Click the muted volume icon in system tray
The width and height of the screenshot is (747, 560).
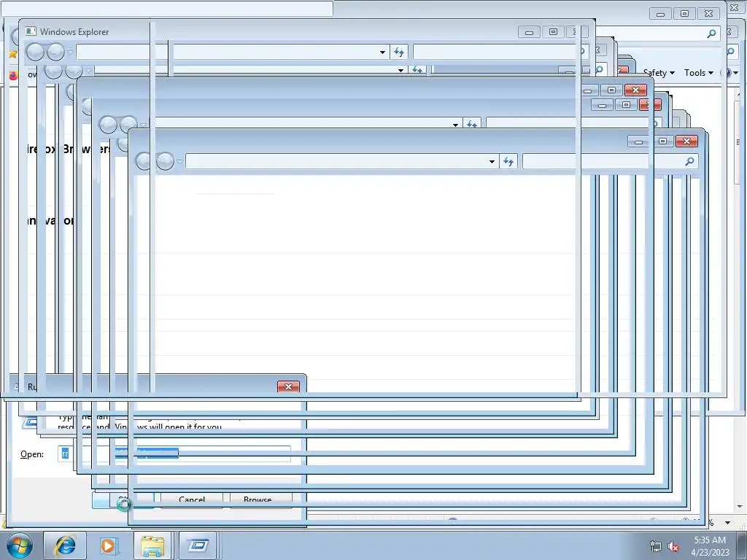coord(673,547)
